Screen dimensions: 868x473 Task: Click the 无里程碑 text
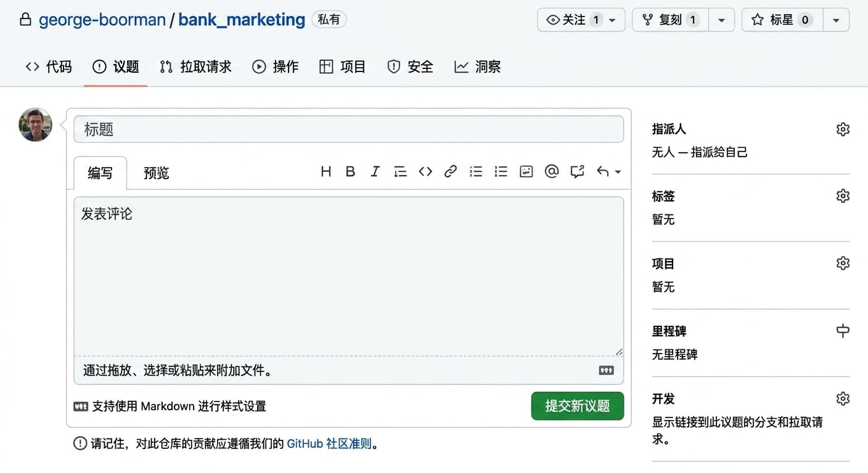(675, 355)
